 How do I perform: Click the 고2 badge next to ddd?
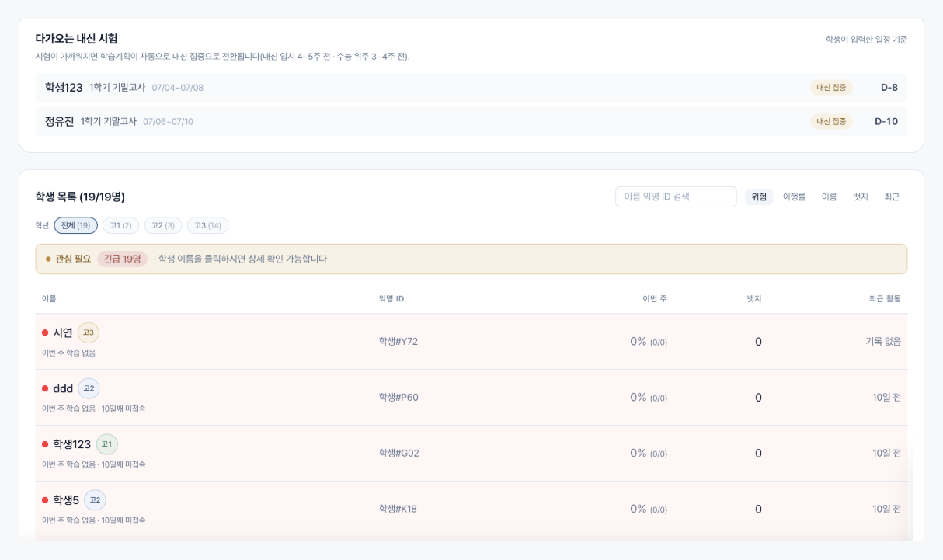tap(89, 388)
